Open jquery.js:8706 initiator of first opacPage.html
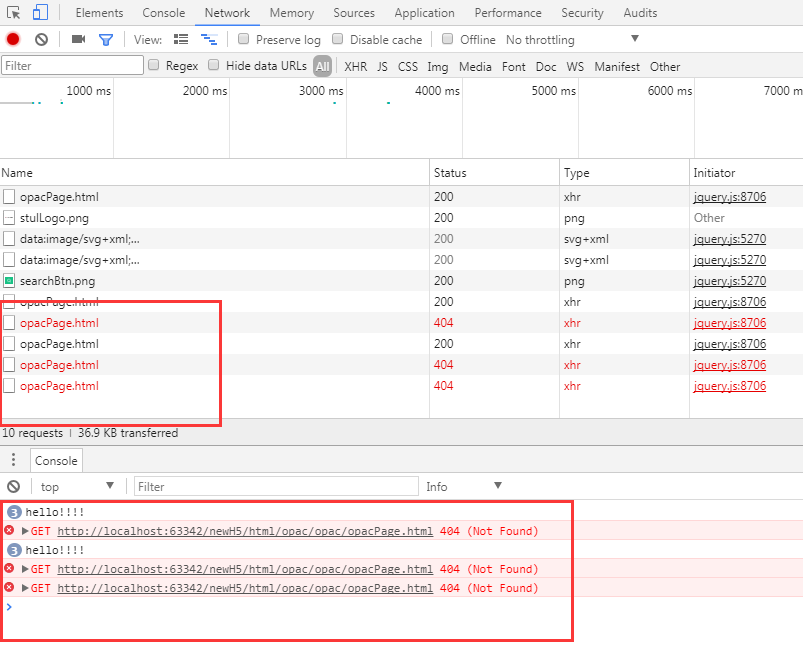Viewport: 803px width, 656px height. 730,197
